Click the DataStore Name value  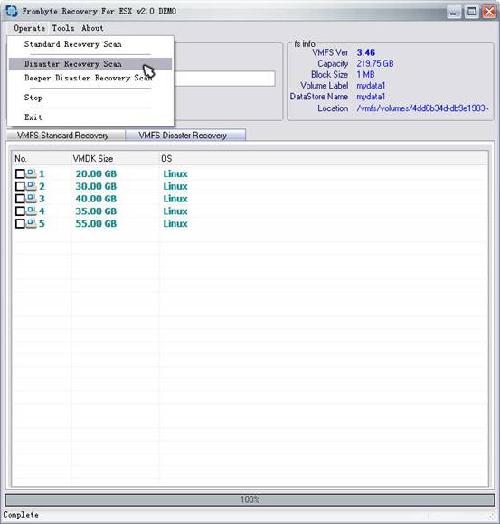click(370, 97)
